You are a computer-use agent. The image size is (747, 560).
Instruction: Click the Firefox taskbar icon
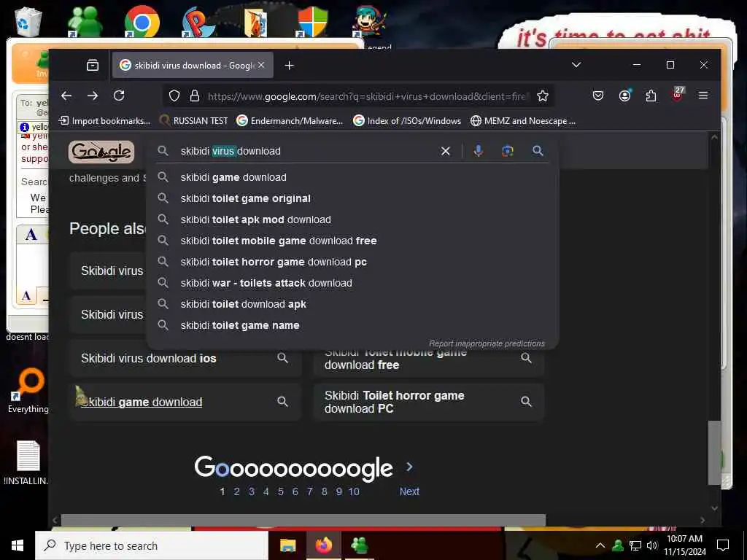(x=323, y=545)
